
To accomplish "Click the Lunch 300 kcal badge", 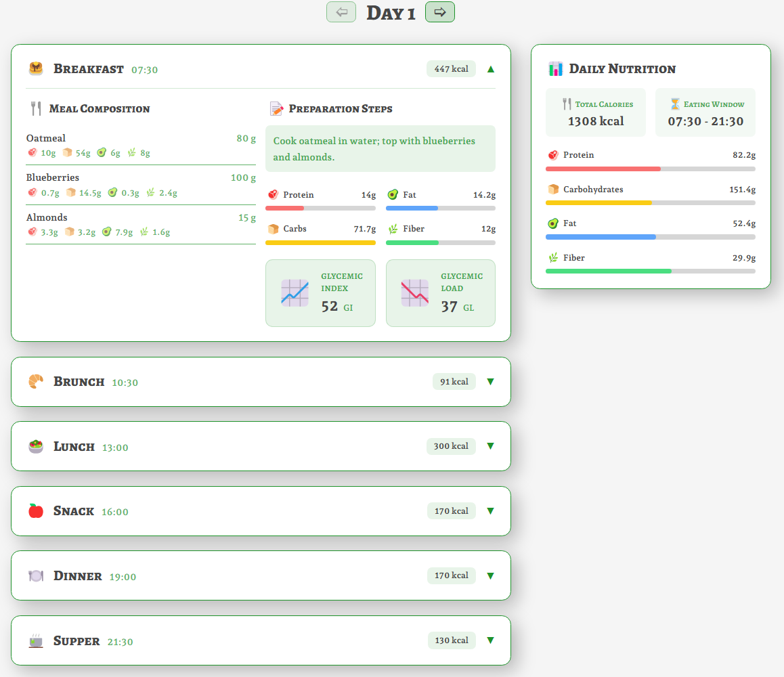I will [451, 446].
